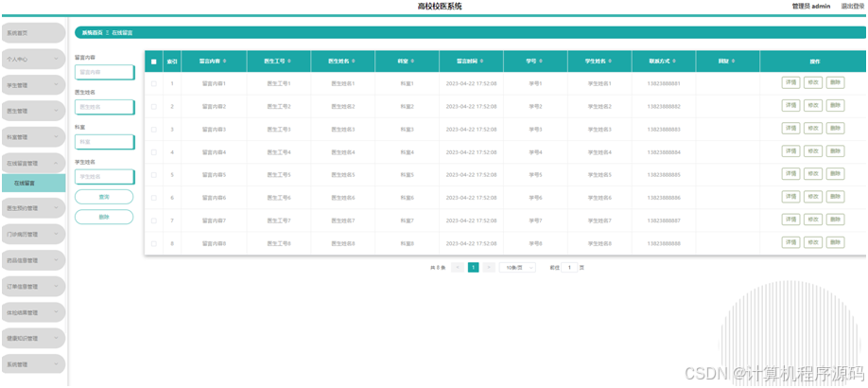
Task: Sort table by 医生姓名 column sort icon
Action: point(354,62)
